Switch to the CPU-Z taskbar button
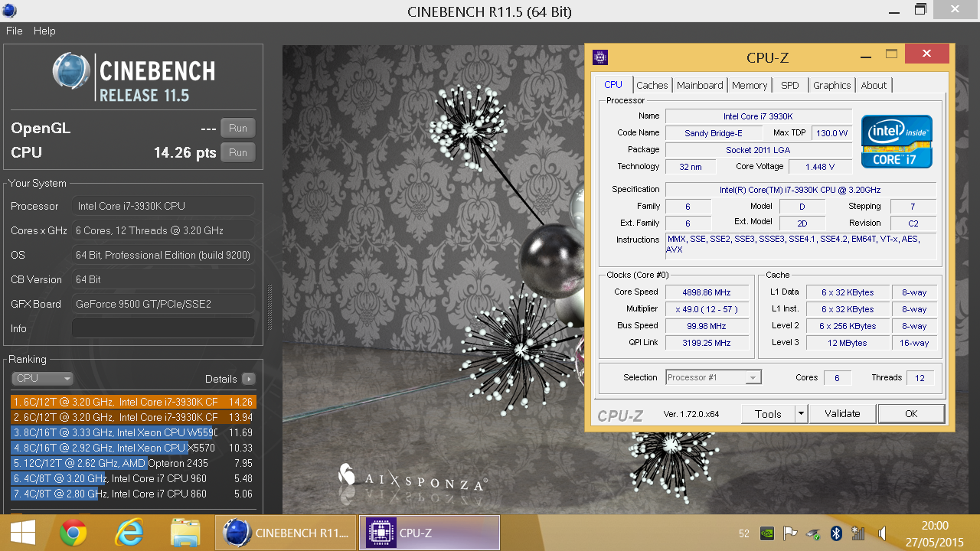980x551 pixels. pos(430,533)
